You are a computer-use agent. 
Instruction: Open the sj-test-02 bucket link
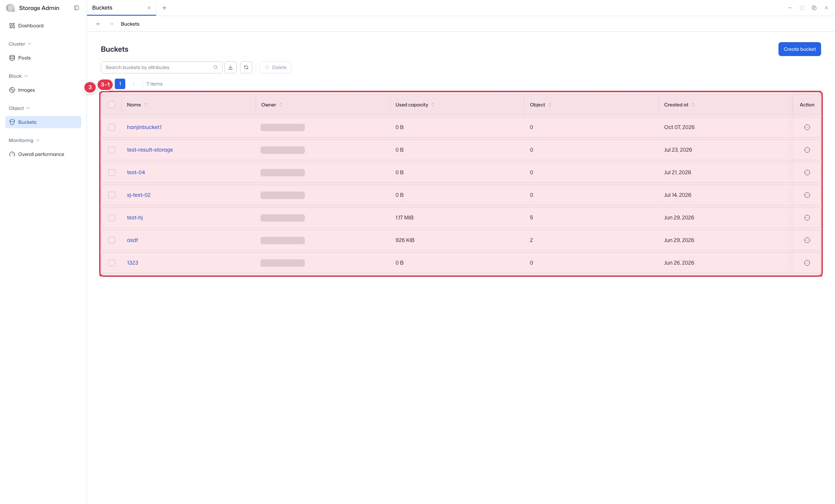tap(139, 195)
